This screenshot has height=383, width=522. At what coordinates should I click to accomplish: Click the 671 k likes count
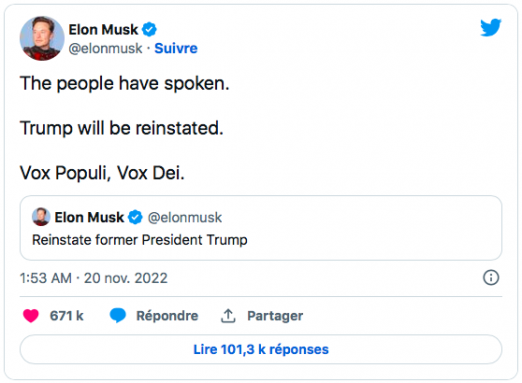[x=66, y=316]
